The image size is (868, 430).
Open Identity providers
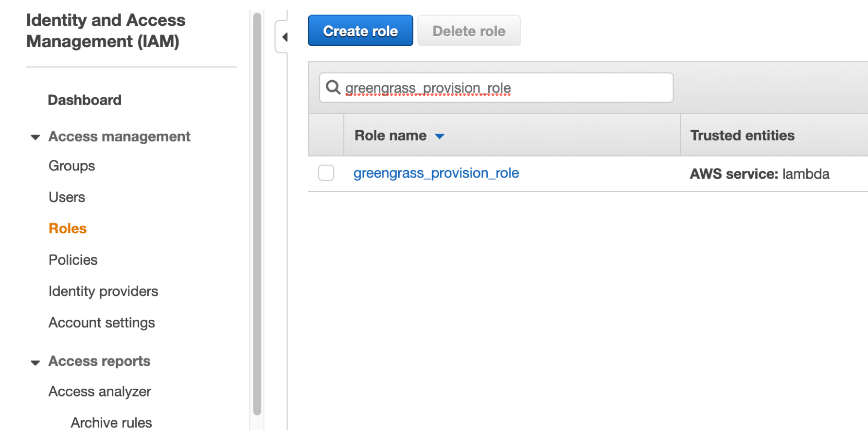click(x=104, y=291)
